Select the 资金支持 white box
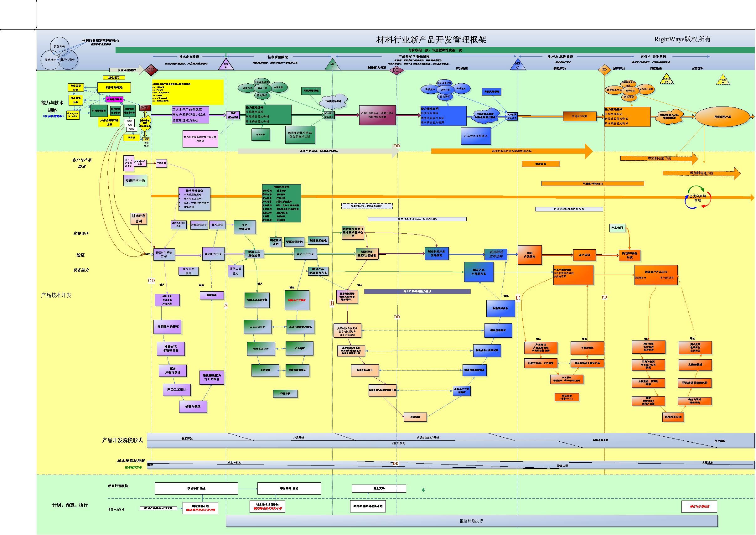The image size is (756, 535). point(379,488)
